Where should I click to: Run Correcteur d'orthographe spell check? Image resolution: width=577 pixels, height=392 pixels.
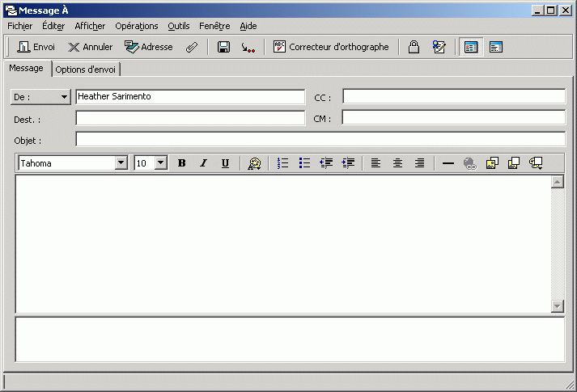point(331,47)
